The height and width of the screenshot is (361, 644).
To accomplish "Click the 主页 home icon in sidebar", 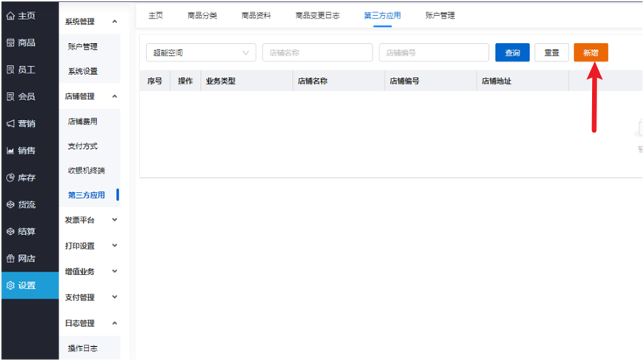I will point(10,16).
